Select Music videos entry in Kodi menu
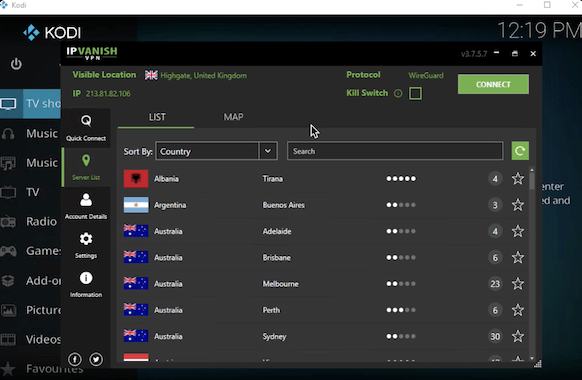The width and height of the screenshot is (582, 380). click(x=30, y=163)
